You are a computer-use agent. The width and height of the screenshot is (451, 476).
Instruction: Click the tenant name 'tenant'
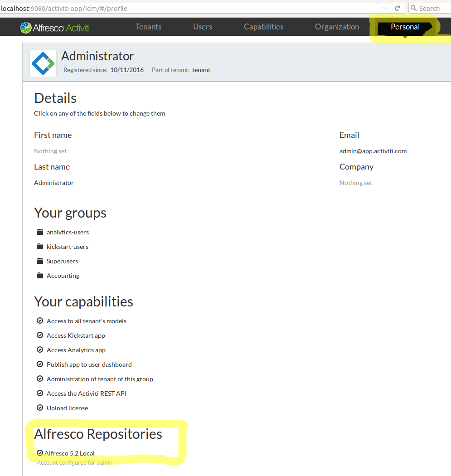201,70
